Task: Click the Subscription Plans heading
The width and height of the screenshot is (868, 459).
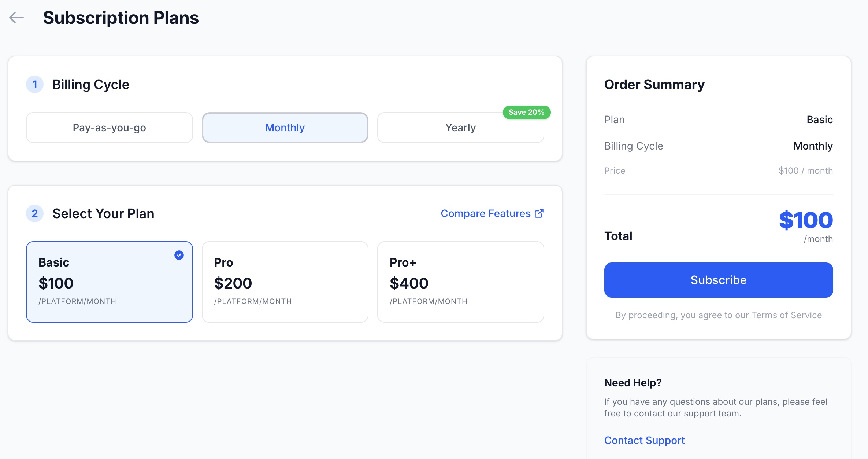Action: click(x=121, y=17)
